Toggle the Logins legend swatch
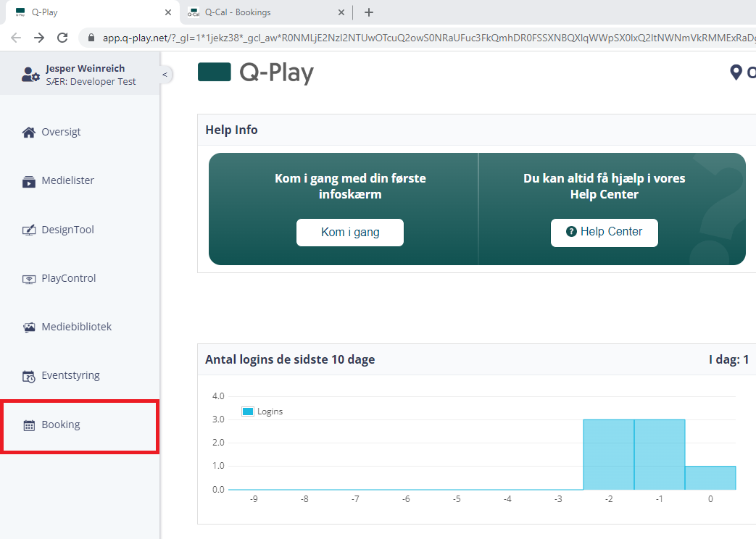 (248, 411)
